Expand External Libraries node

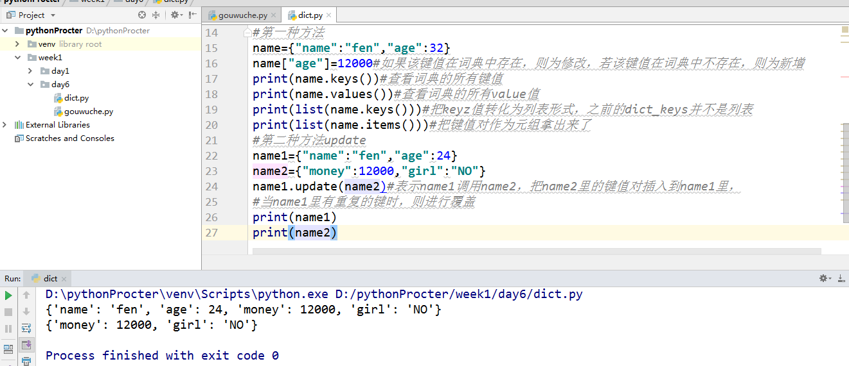5,125
